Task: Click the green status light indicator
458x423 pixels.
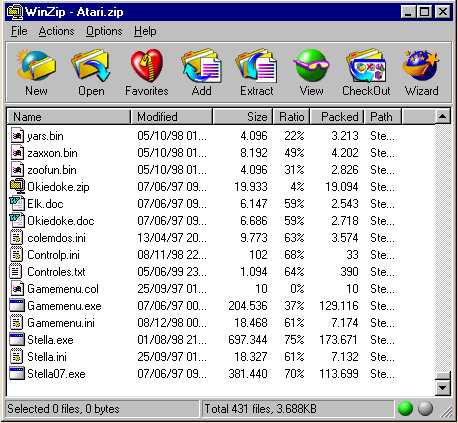Action: [405, 408]
